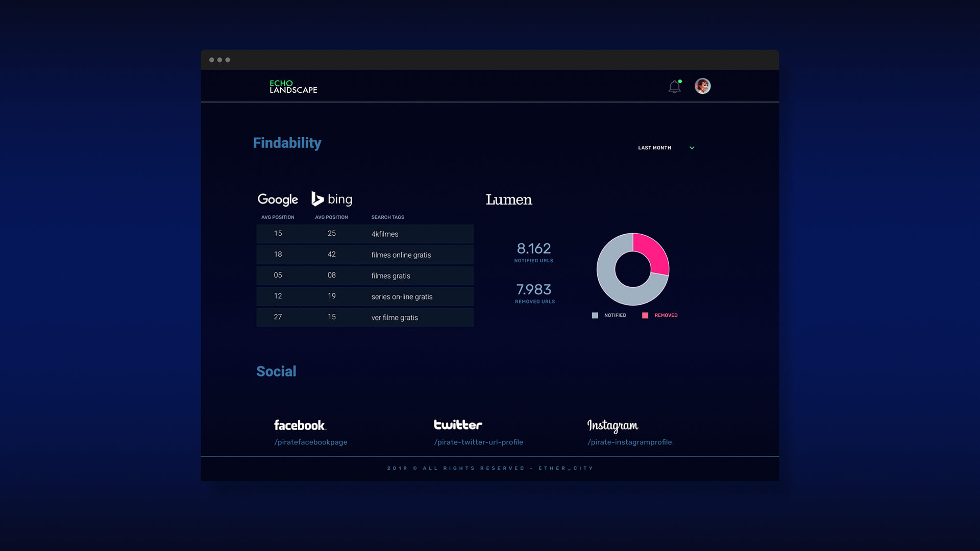Toggle the Removed legend entry
The width and height of the screenshot is (980, 551).
(x=666, y=315)
